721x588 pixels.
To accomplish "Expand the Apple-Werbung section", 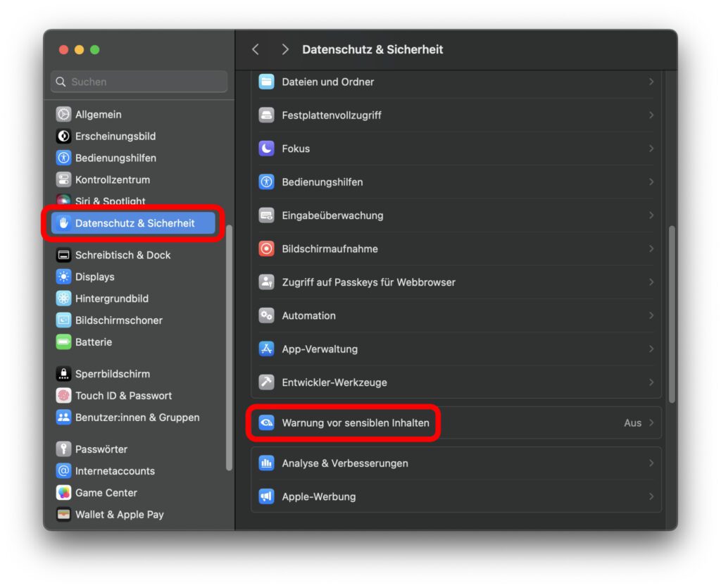I will [x=651, y=496].
